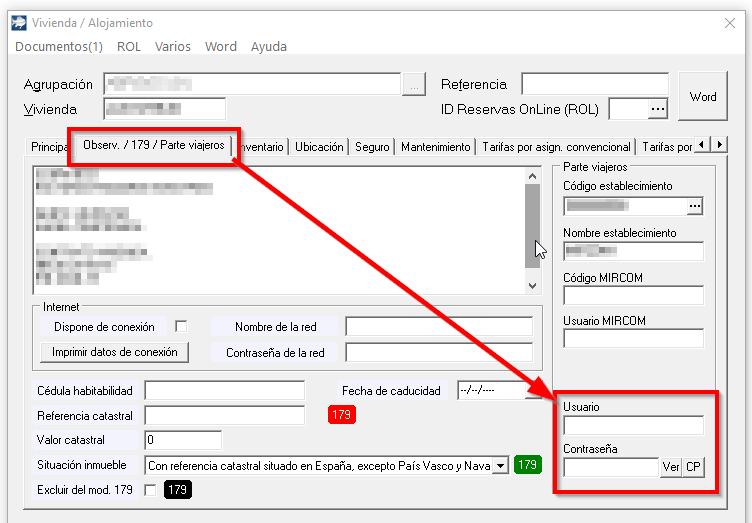
Task: Switch to the Principal tab
Action: pyautogui.click(x=48, y=147)
